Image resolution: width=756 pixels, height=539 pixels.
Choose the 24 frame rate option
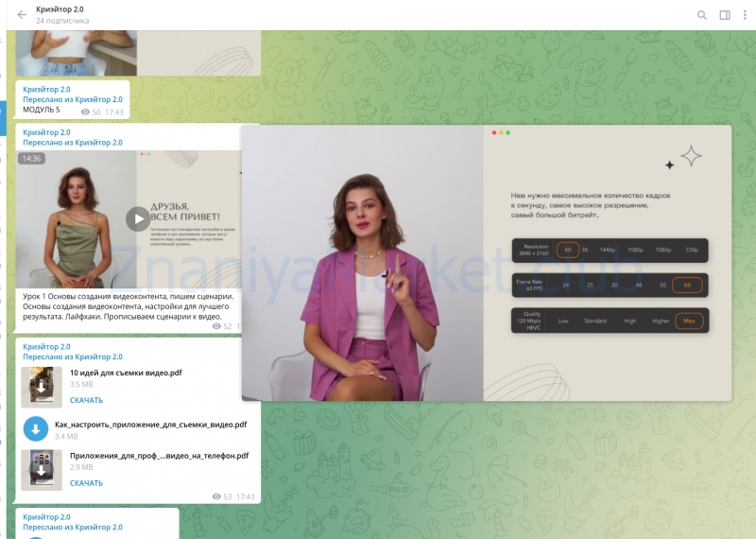click(x=566, y=285)
